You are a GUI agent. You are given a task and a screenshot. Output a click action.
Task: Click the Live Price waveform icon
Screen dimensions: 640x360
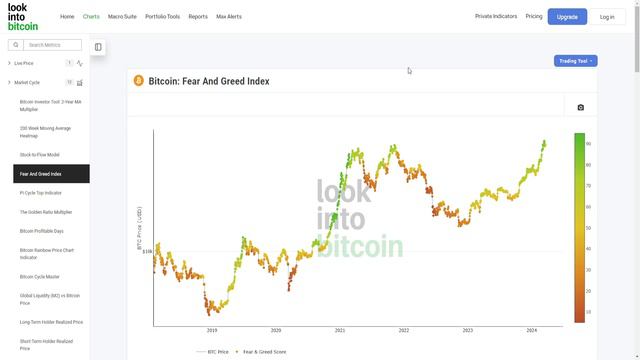click(x=80, y=63)
